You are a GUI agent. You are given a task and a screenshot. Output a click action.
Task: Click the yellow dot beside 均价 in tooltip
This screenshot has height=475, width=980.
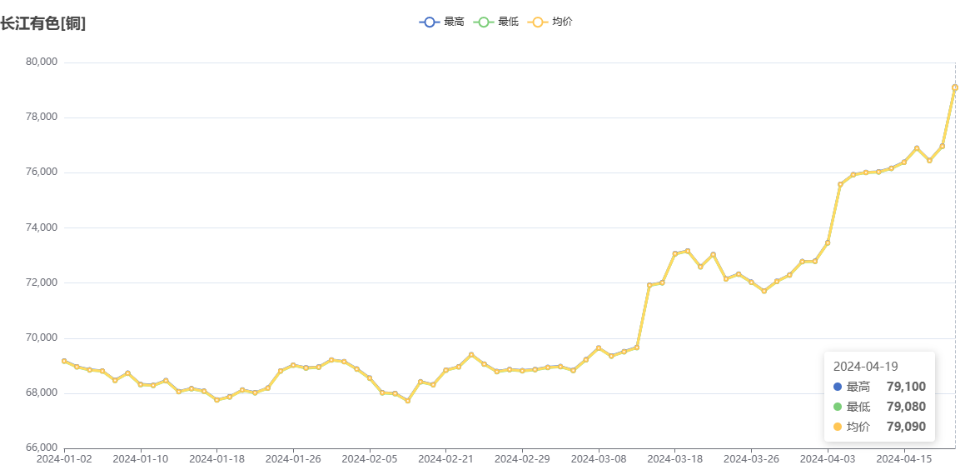click(838, 427)
